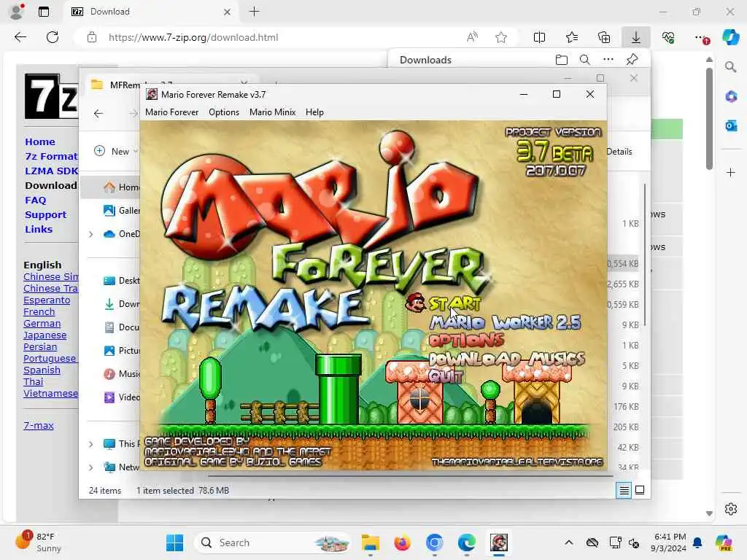Viewport: 747px width, 560px height.
Task: Expand This PC in Explorer navigation
Action: click(90, 444)
